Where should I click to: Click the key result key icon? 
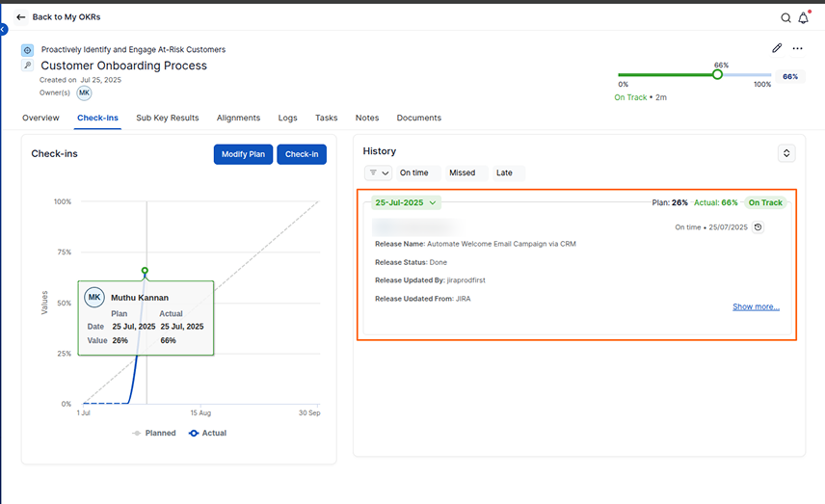[27, 66]
